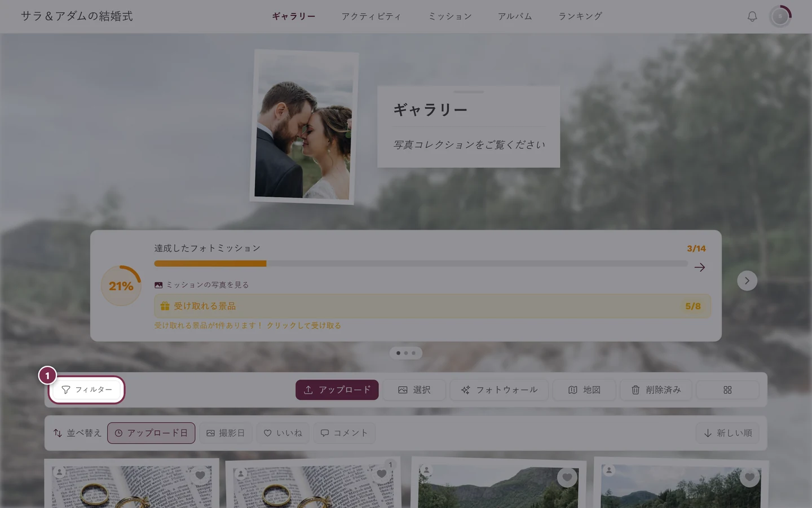Toggle 新しい順 sort order
This screenshot has width=812, height=508.
click(728, 433)
